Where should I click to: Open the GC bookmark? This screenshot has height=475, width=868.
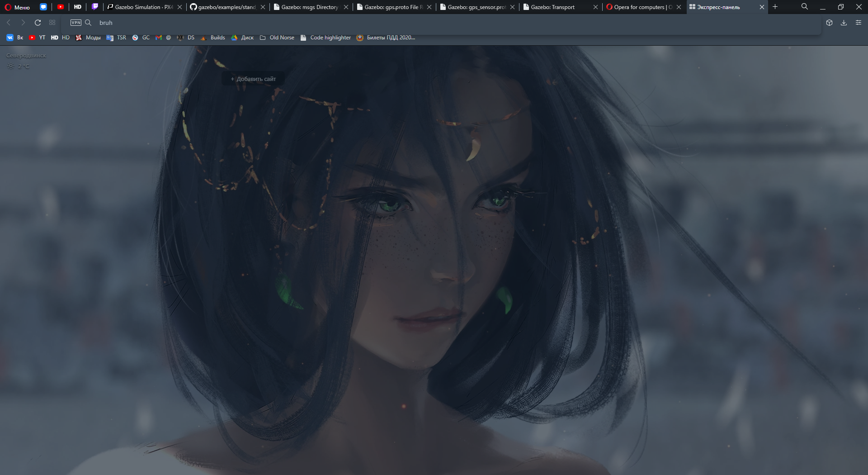(141, 38)
